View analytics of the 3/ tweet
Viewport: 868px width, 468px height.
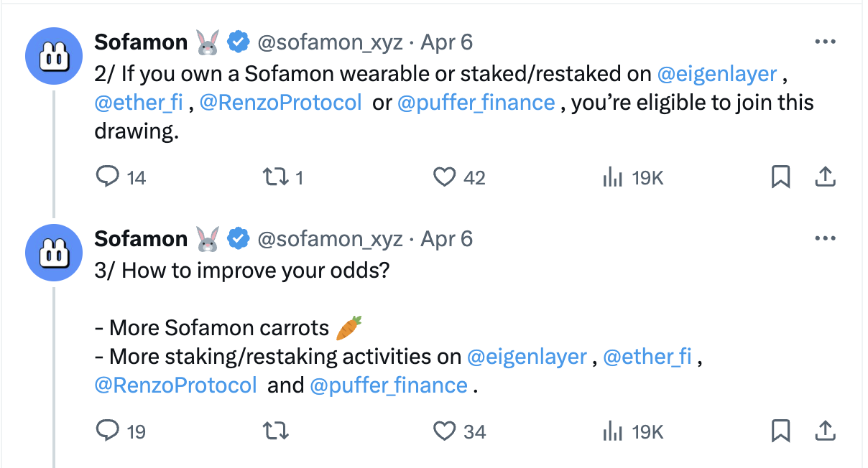(x=611, y=431)
